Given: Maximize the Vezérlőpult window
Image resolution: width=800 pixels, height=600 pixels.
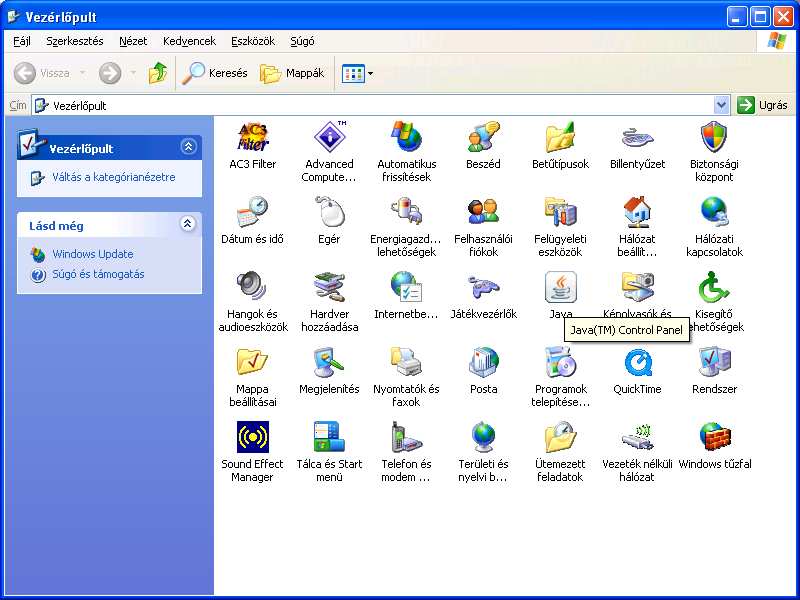Looking at the screenshot, I should pyautogui.click(x=760, y=17).
